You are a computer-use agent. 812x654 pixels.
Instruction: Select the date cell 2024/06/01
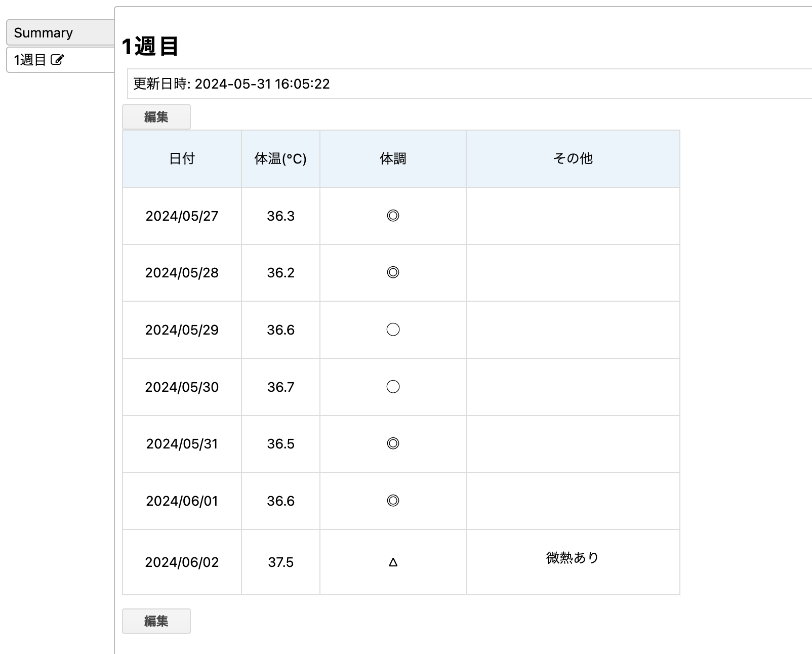click(x=182, y=501)
